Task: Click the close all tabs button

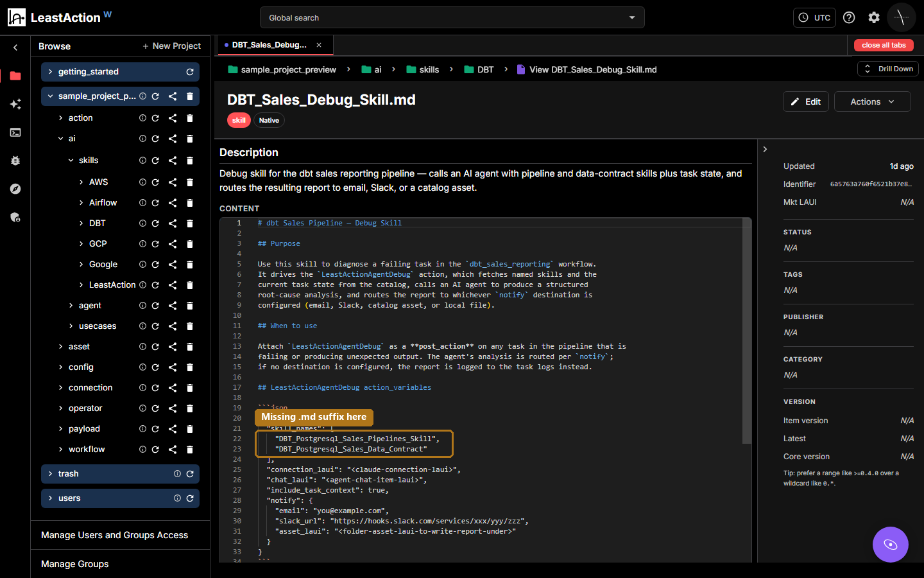Action: coord(884,45)
